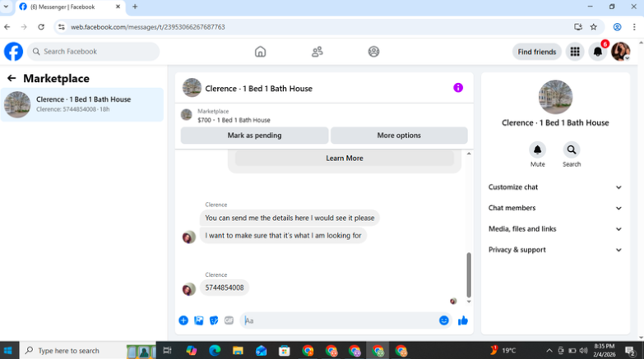The image size is (644, 359).
Task: Open more actions plus icon
Action: click(x=183, y=320)
